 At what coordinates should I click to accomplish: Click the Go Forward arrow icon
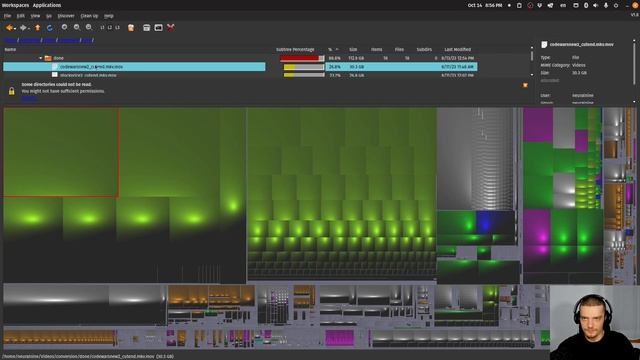point(22,28)
